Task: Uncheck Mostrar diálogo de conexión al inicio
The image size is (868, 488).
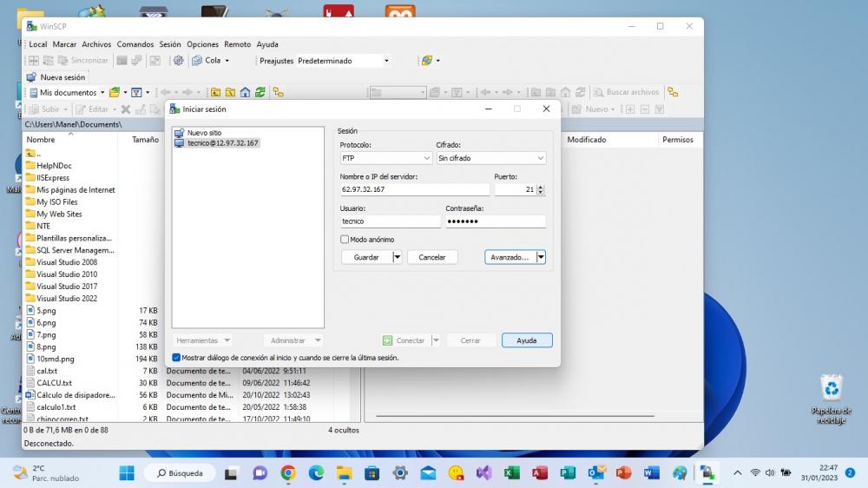Action: [x=176, y=358]
